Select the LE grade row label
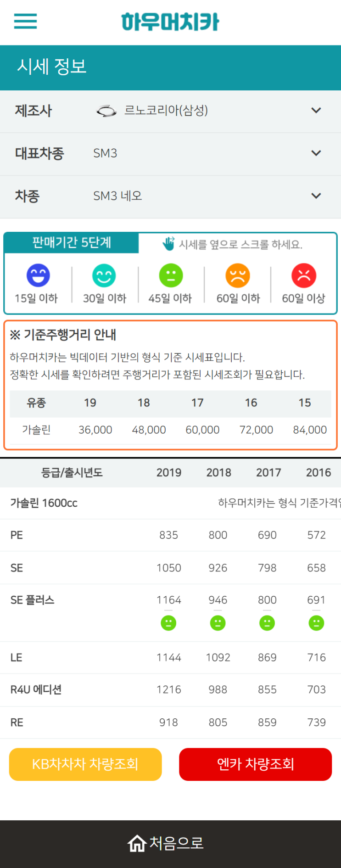341x868 pixels. click(16, 657)
